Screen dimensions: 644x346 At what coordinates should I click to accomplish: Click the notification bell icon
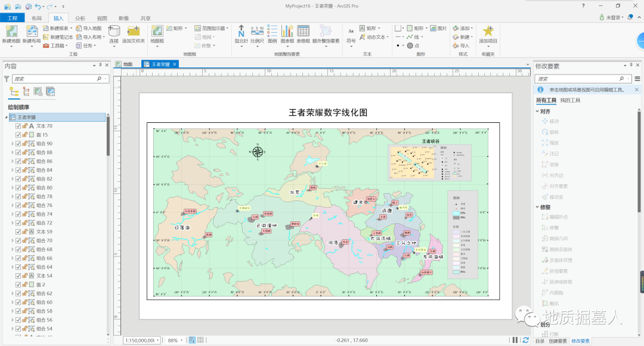[x=630, y=17]
